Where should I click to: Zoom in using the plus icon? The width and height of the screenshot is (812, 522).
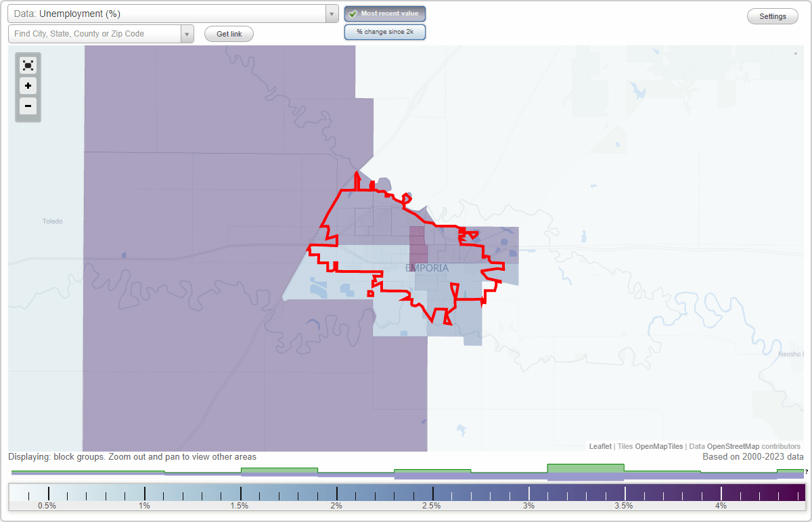pyautogui.click(x=28, y=86)
